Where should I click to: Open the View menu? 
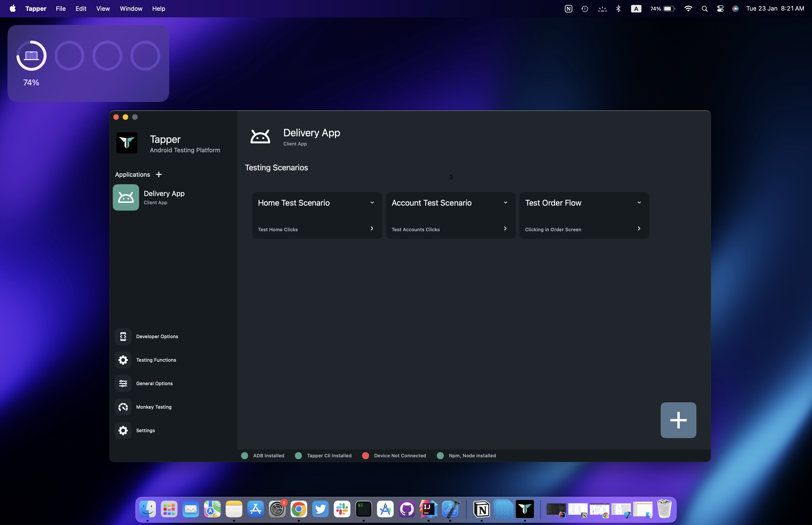point(103,8)
